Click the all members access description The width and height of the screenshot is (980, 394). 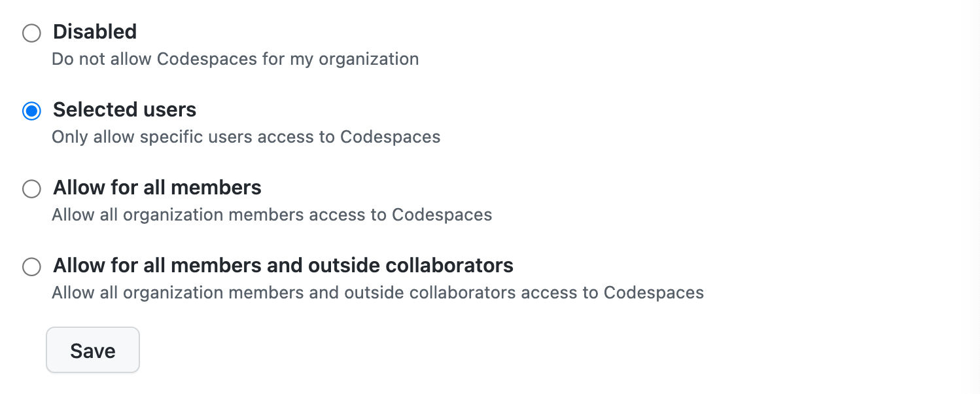click(x=271, y=215)
